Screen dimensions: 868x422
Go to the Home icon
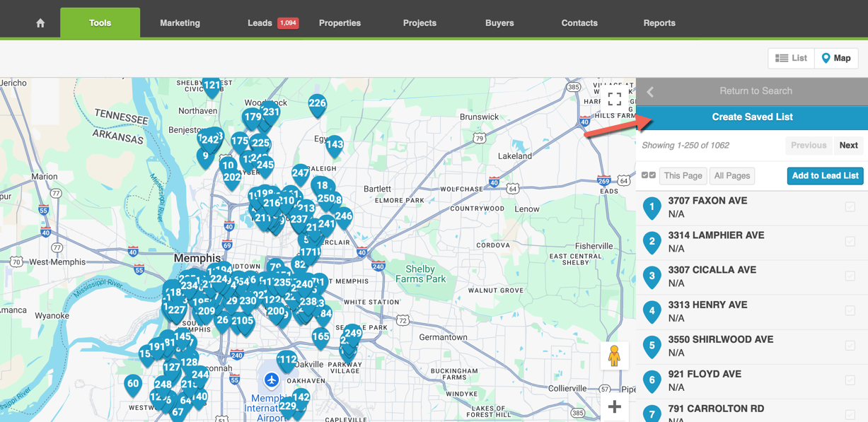[x=40, y=23]
